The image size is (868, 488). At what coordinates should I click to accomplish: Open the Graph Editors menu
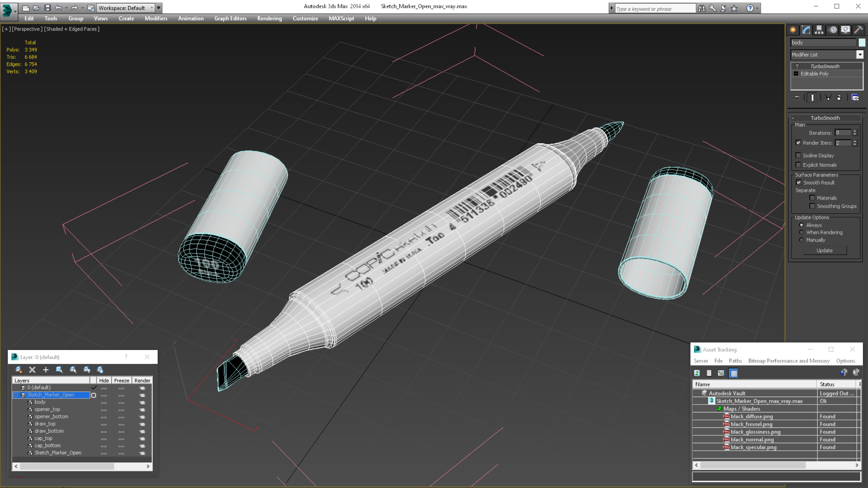[231, 18]
